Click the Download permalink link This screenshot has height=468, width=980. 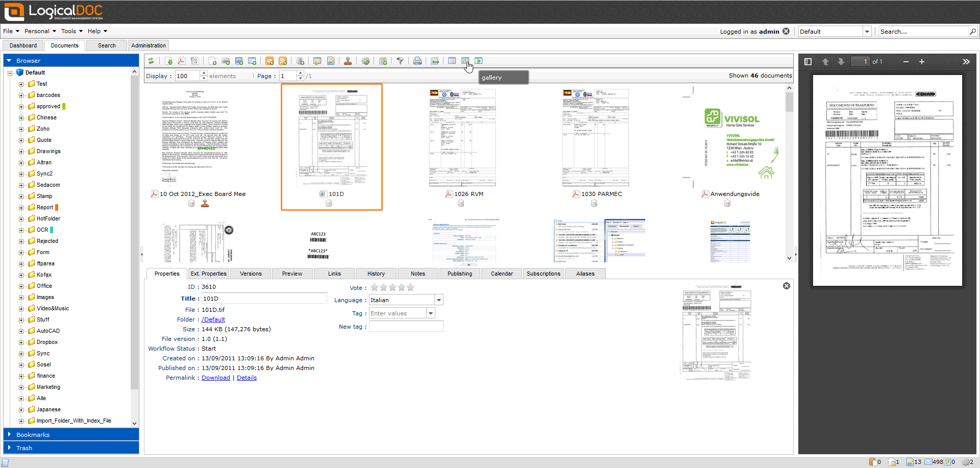(215, 378)
